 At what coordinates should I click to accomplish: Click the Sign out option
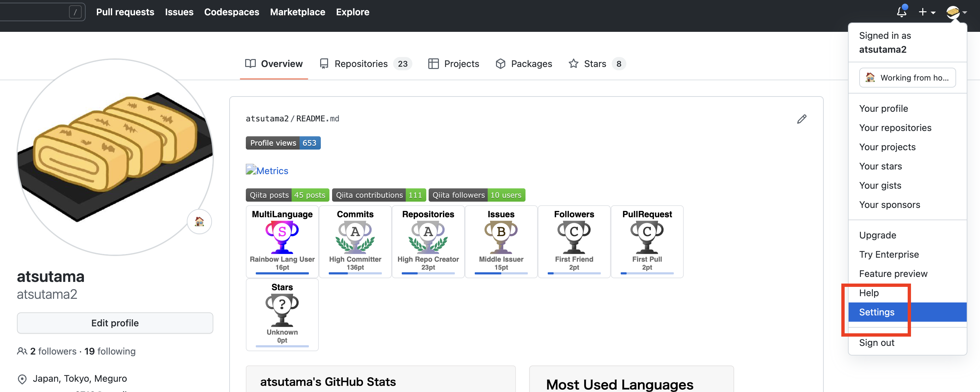877,342
